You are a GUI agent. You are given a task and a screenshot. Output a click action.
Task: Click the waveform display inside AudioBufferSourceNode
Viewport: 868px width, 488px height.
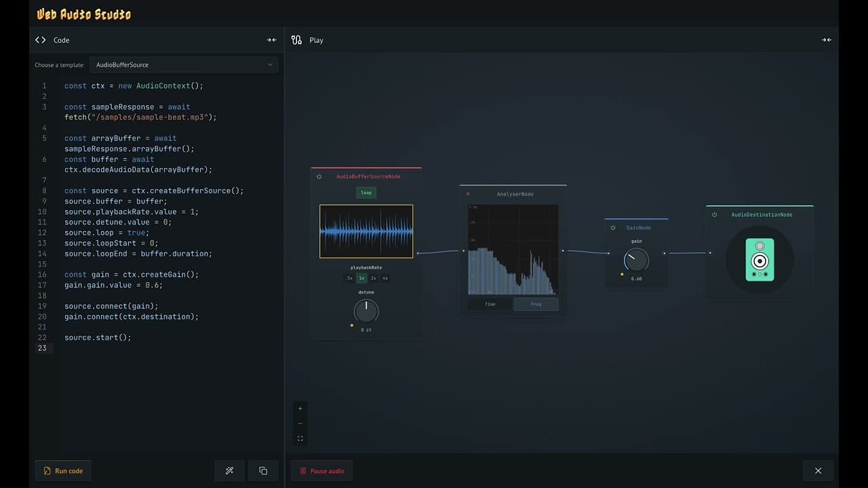[366, 231]
